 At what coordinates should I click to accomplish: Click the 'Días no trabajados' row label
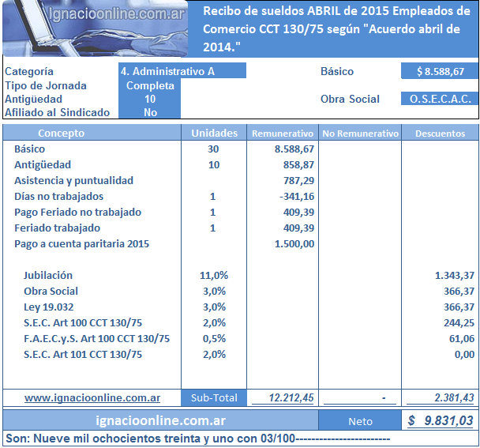point(58,196)
